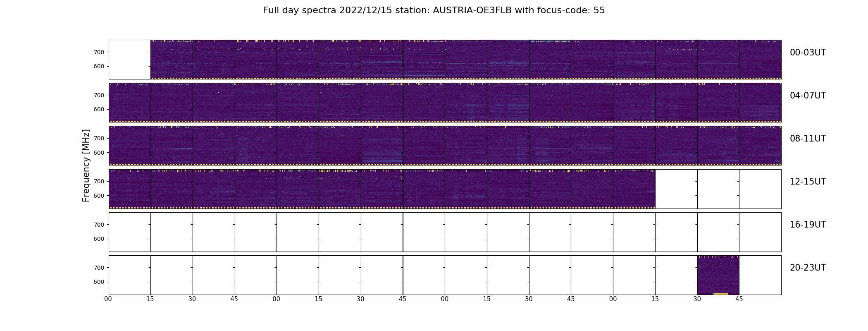Click the last '45' time-axis label
This screenshot has height=331, width=868.
coord(739,299)
